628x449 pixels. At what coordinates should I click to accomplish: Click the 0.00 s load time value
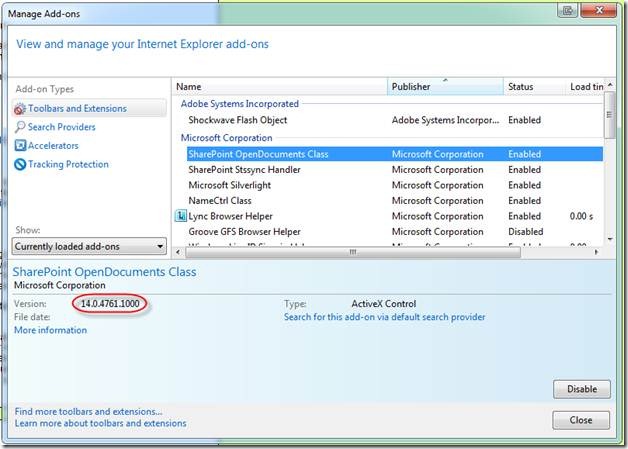[x=581, y=216]
